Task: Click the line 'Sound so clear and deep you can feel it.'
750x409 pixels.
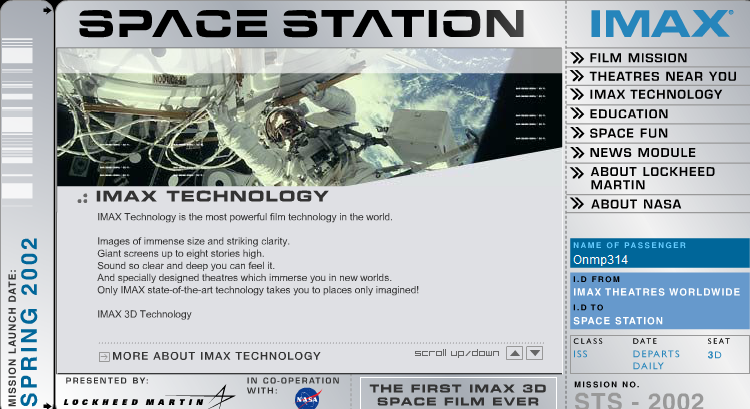Action: click(x=186, y=265)
